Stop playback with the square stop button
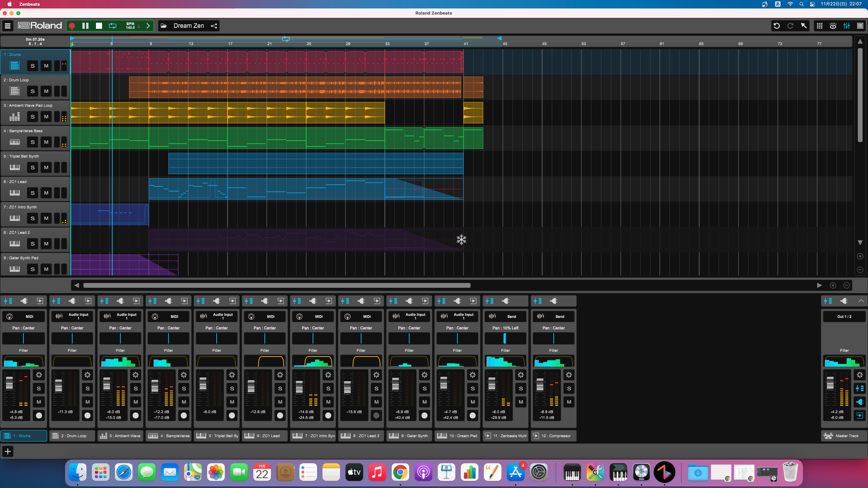 coord(99,26)
